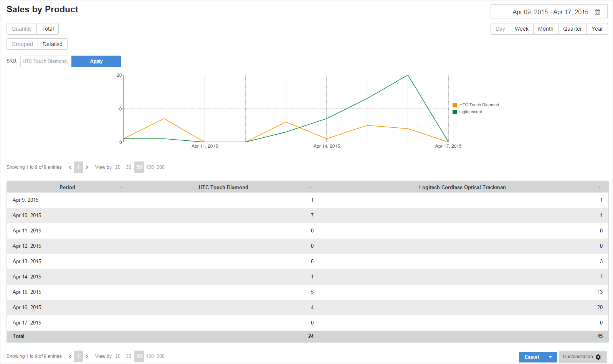The height and width of the screenshot is (364, 613).
Task: Click the logitechcord legend label
Action: pyautogui.click(x=471, y=112)
